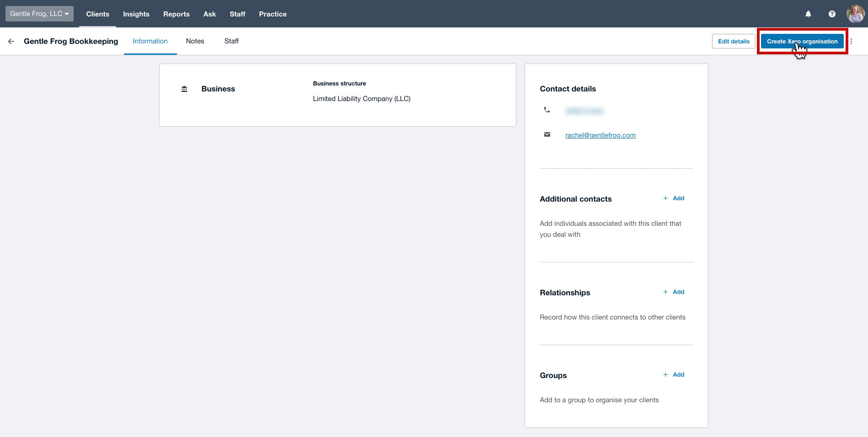Click the plus icon beside Additional contacts Add
The width and height of the screenshot is (868, 437).
pyautogui.click(x=665, y=198)
